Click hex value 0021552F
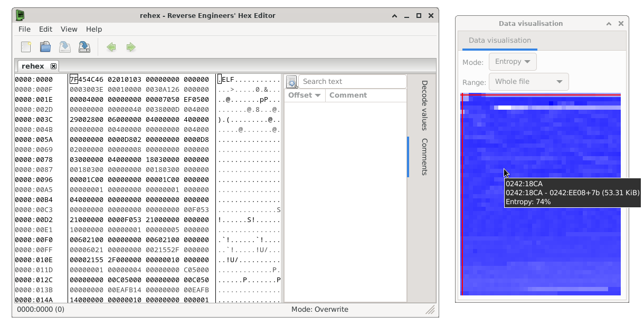This screenshot has width=644, height=326. [163, 250]
